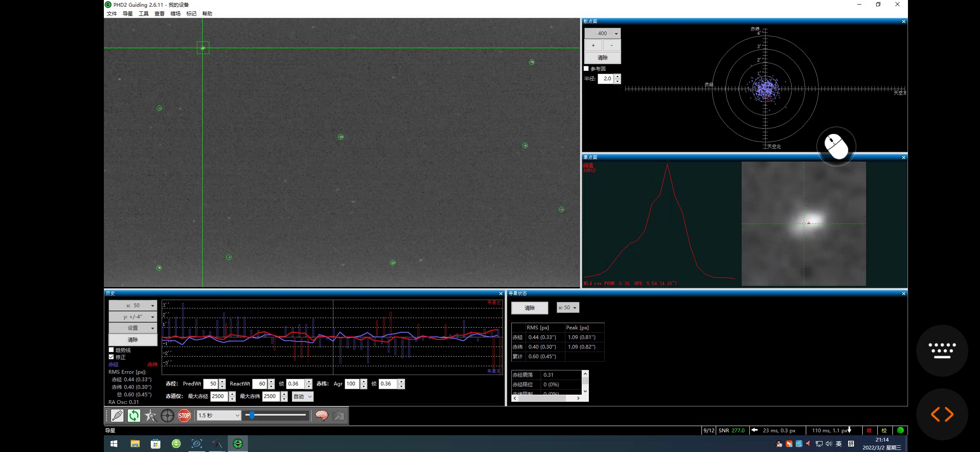
Task: Click the green loop exposures icon
Action: click(x=134, y=416)
